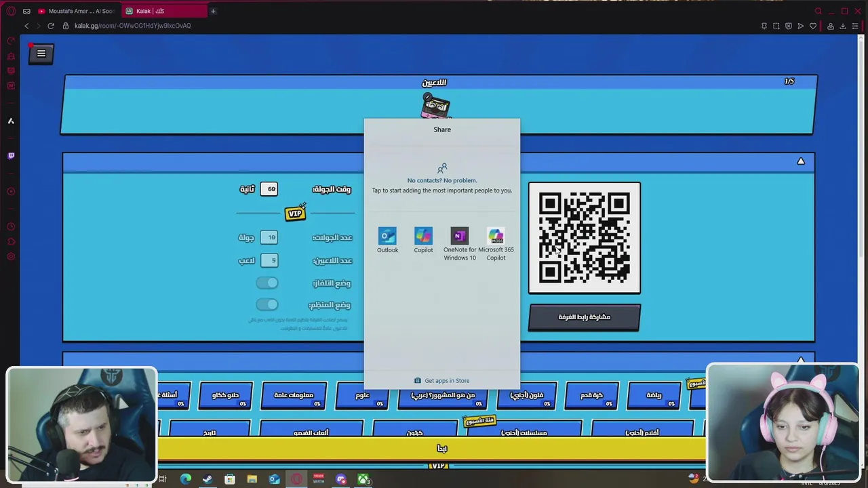
Task: Click the contacts icon in Share dialog
Action: 442,167
